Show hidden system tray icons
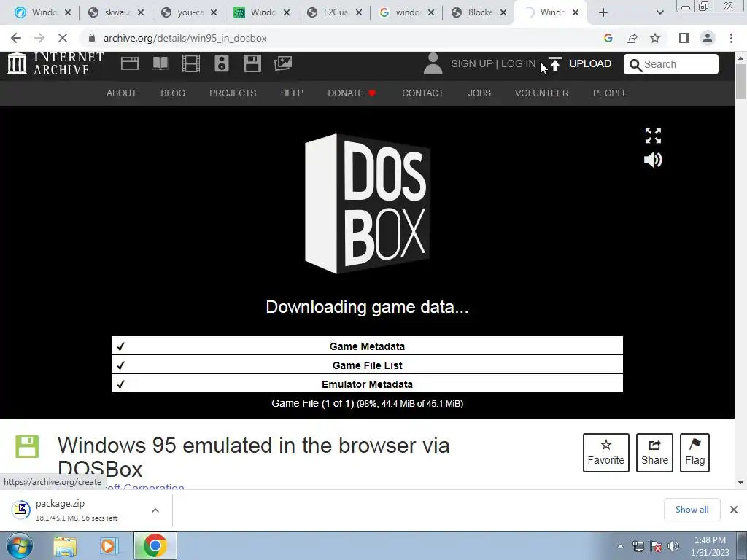This screenshot has height=560, width=747. 620,546
